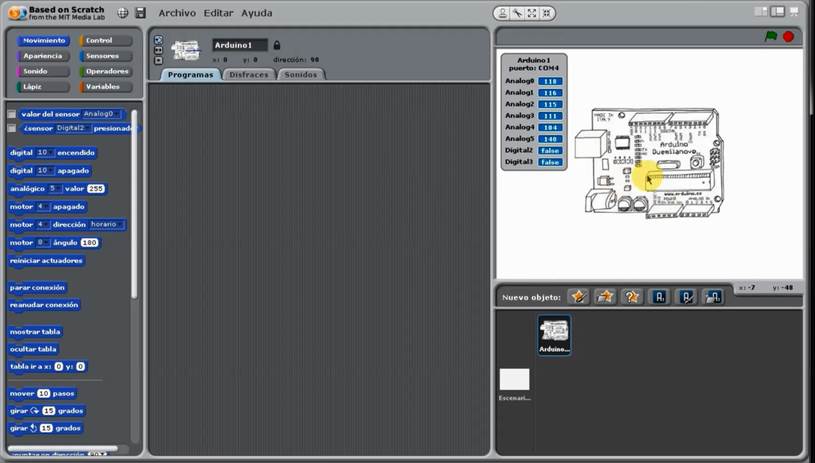Click the mostrar tabla block
This screenshot has height=463, width=815.
point(35,332)
